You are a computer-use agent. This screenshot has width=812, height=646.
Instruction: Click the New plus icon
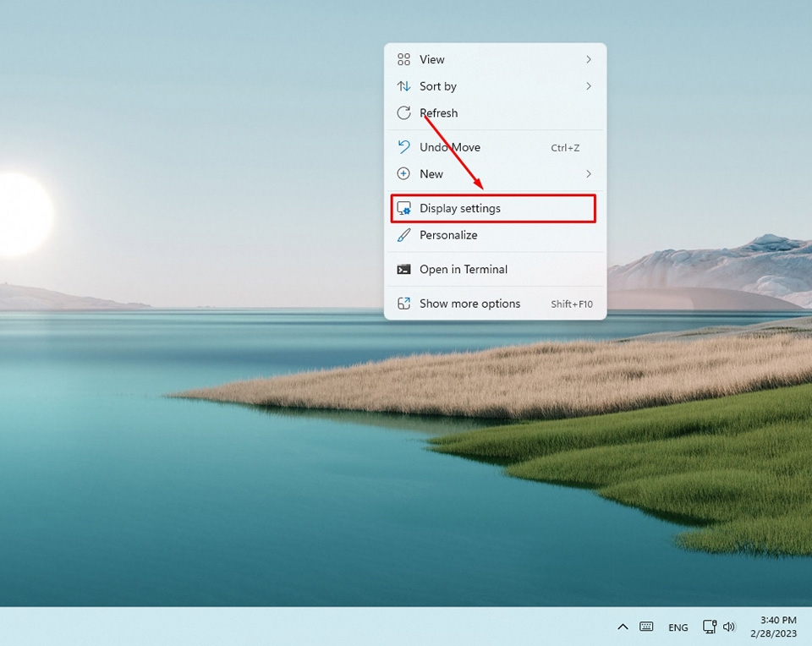click(404, 174)
